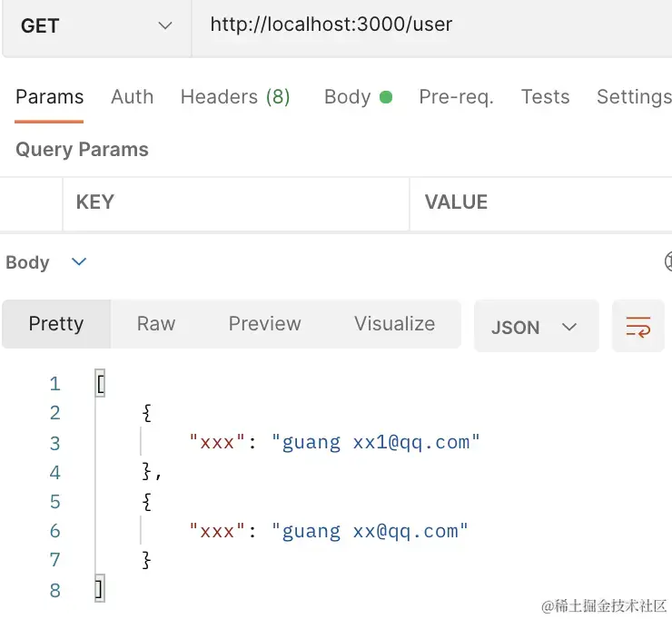Click the VALUE column header

[x=456, y=202]
